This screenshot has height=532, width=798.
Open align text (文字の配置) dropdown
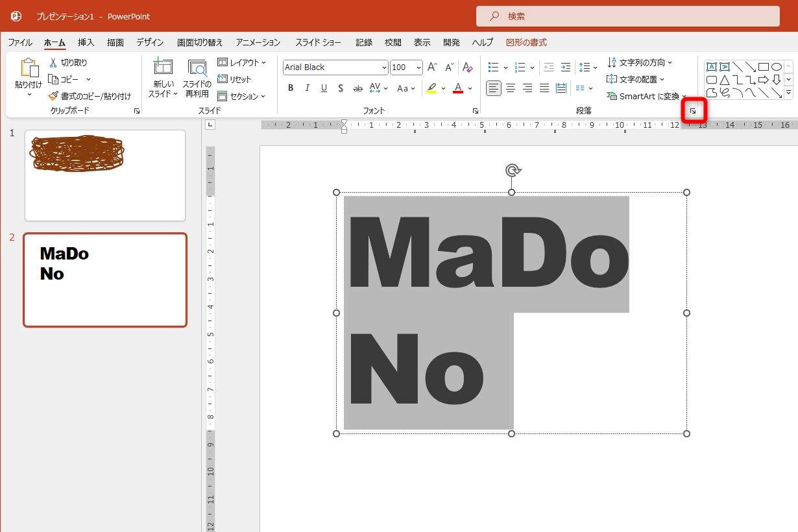click(636, 79)
